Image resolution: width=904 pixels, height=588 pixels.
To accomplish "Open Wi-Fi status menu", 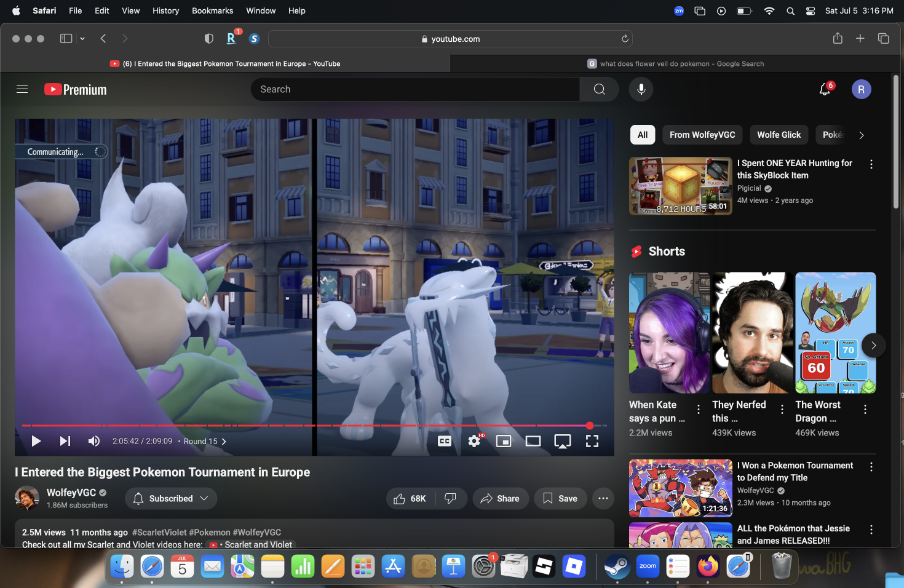I will 769,11.
